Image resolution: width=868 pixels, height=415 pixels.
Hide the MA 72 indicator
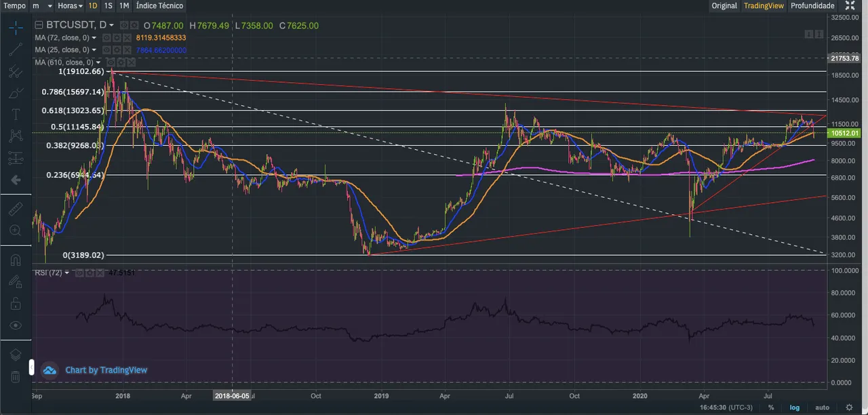tap(107, 38)
